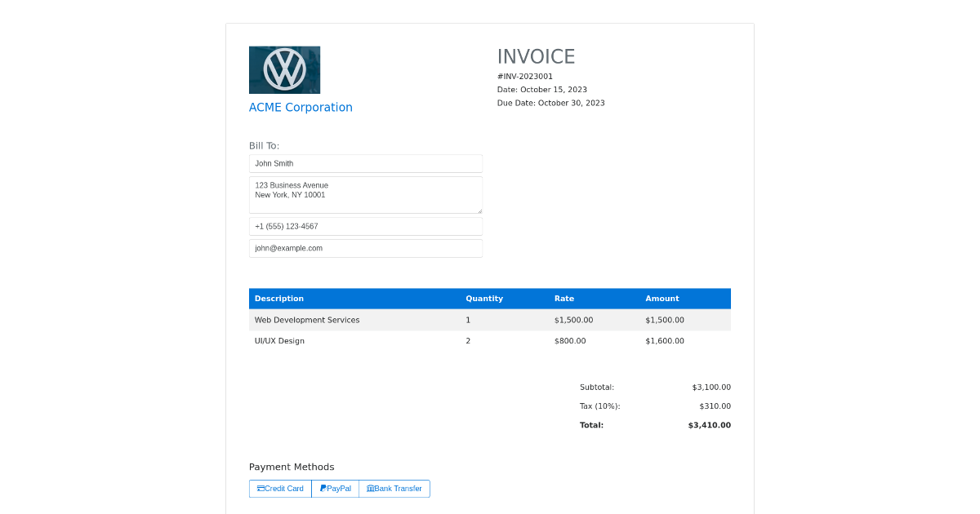Click the bold Total amount $3,410.00
This screenshot has height=514, width=980.
709,424
